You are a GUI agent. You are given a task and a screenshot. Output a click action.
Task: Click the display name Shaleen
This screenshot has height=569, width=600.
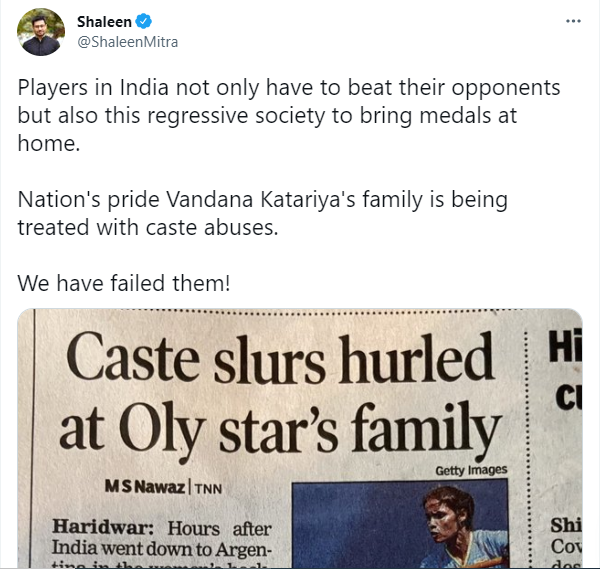(104, 21)
